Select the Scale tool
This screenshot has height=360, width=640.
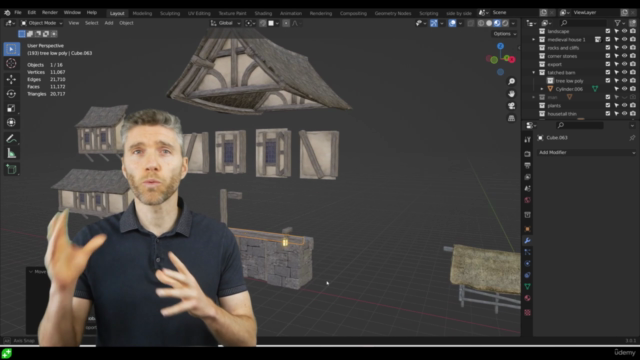click(11, 108)
